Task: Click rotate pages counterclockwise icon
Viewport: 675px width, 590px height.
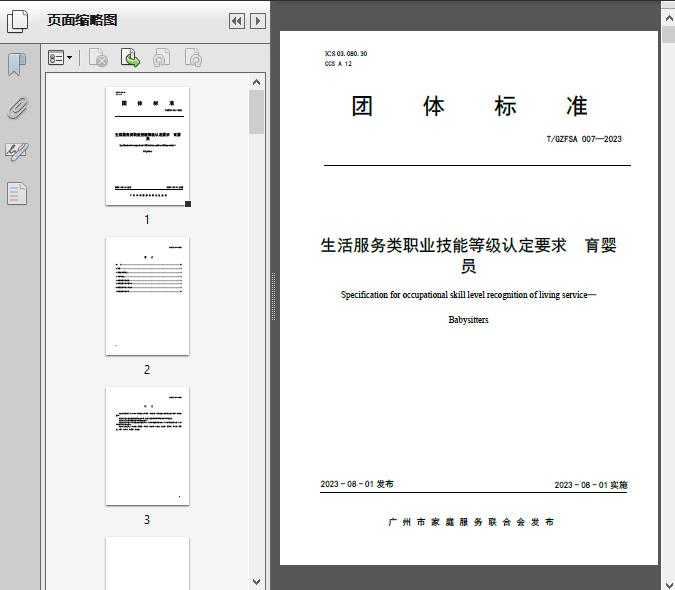Action: (162, 58)
